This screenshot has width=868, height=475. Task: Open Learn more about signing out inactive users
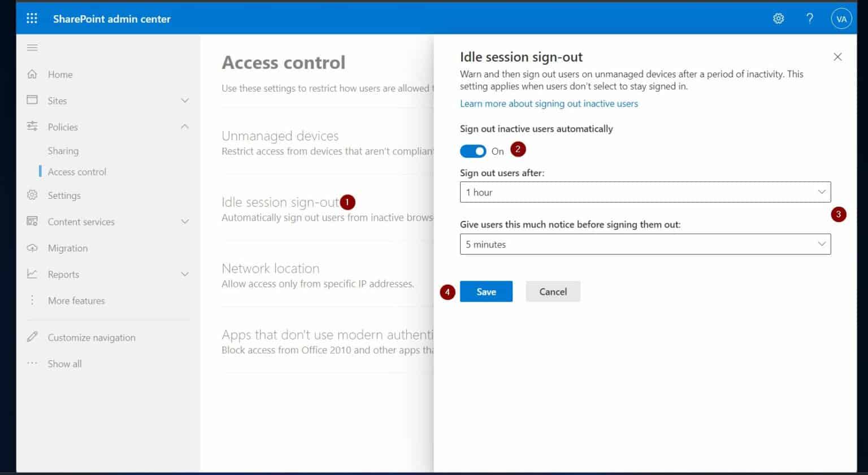coord(549,103)
